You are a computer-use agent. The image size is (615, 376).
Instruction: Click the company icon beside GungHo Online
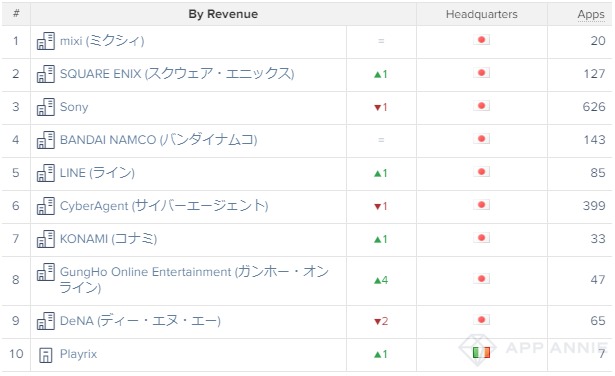point(45,272)
